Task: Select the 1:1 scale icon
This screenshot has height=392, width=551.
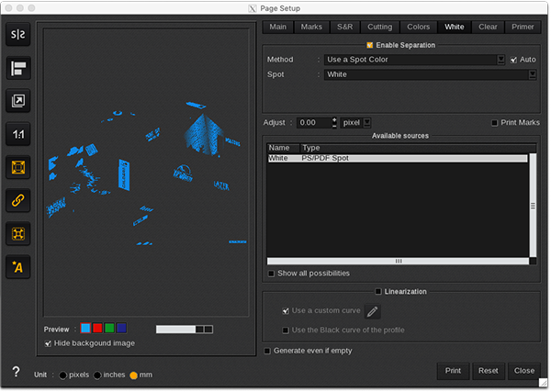Action: point(18,134)
